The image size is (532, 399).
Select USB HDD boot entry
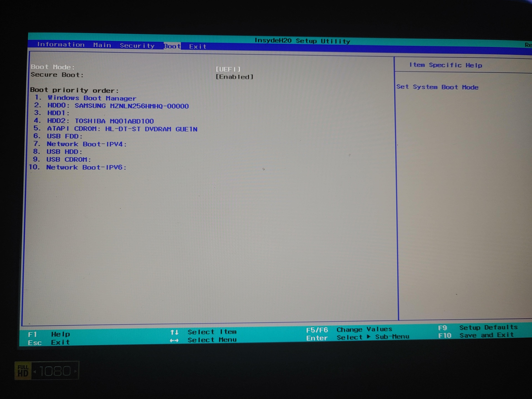click(x=64, y=152)
